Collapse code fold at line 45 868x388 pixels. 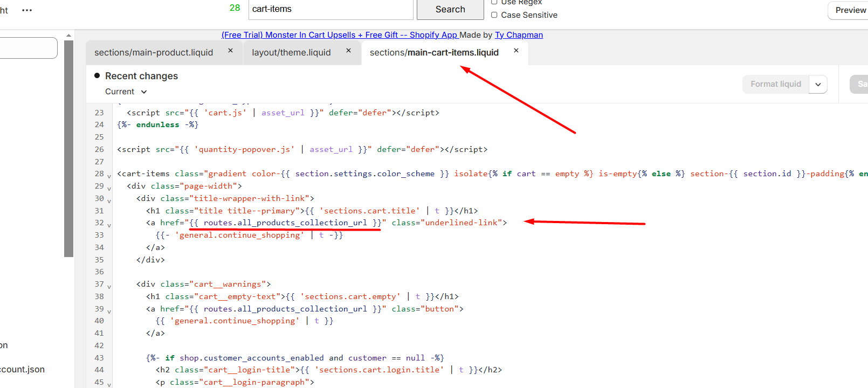coord(109,385)
